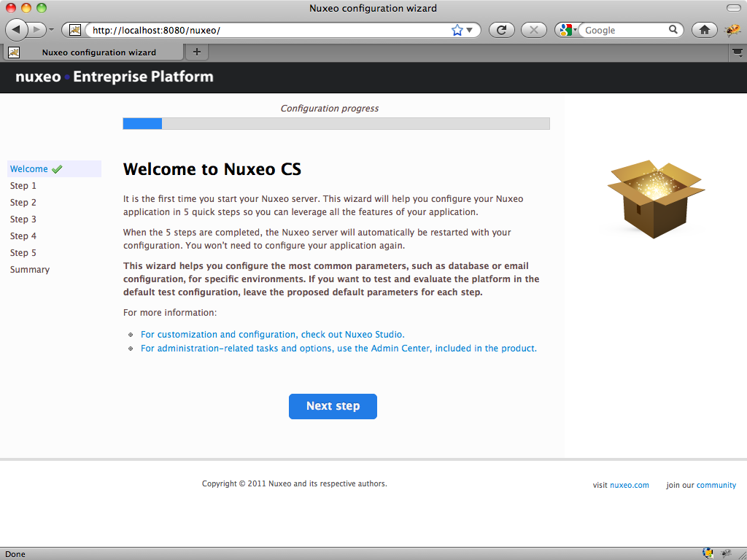This screenshot has width=747, height=560.
Task: Click the 'Configuration progress' label
Action: tap(330, 109)
